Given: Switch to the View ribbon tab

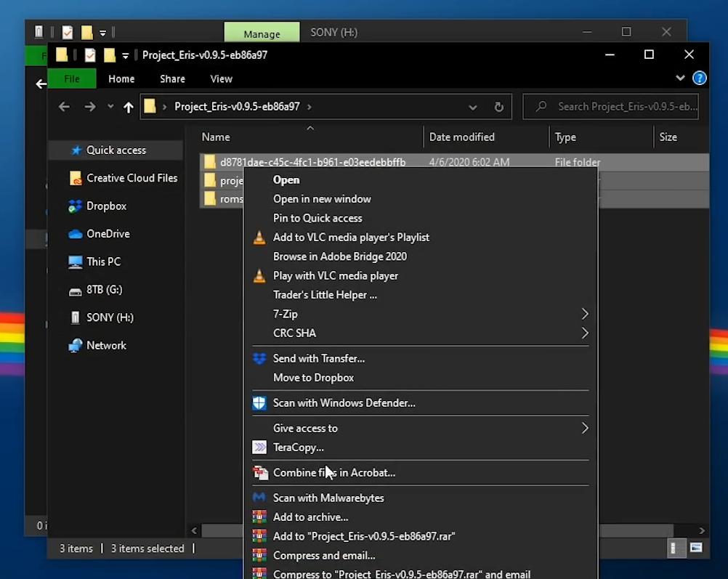Looking at the screenshot, I should (221, 78).
